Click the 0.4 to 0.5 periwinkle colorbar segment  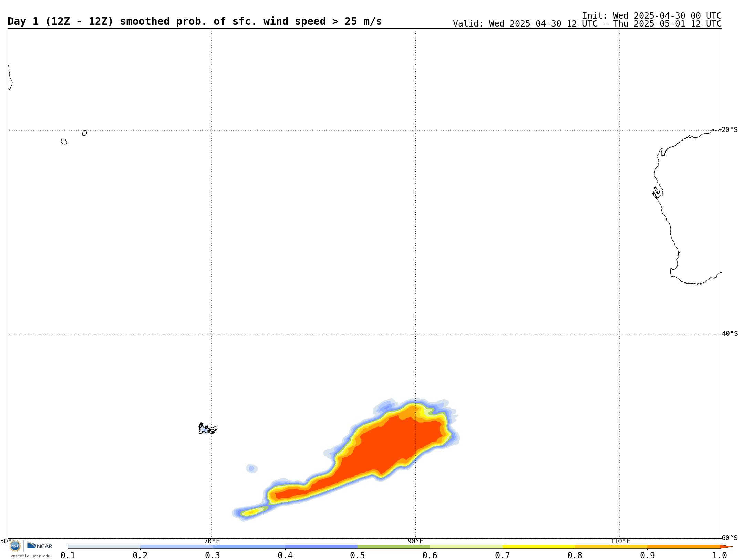click(x=321, y=547)
